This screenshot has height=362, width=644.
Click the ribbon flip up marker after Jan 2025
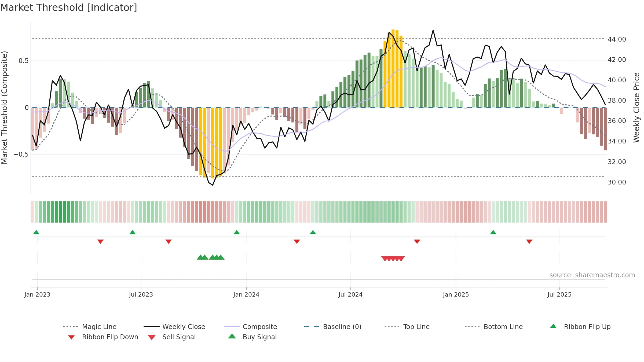493,232
